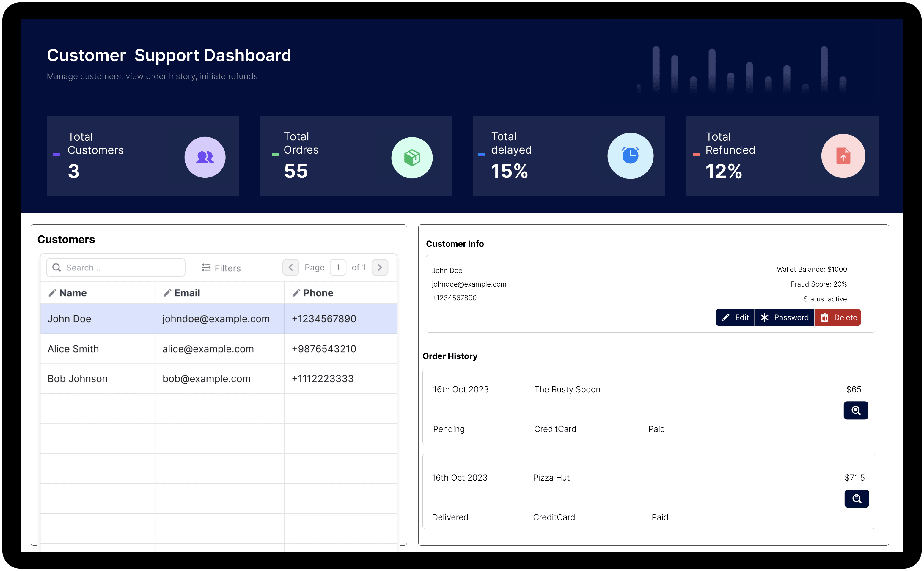Click the package icon on Total Ordres card
Viewport: 924px width, 571px height.
[412, 156]
